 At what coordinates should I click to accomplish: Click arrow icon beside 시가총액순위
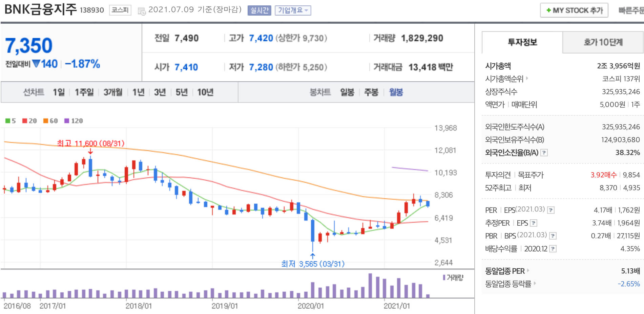[527, 78]
